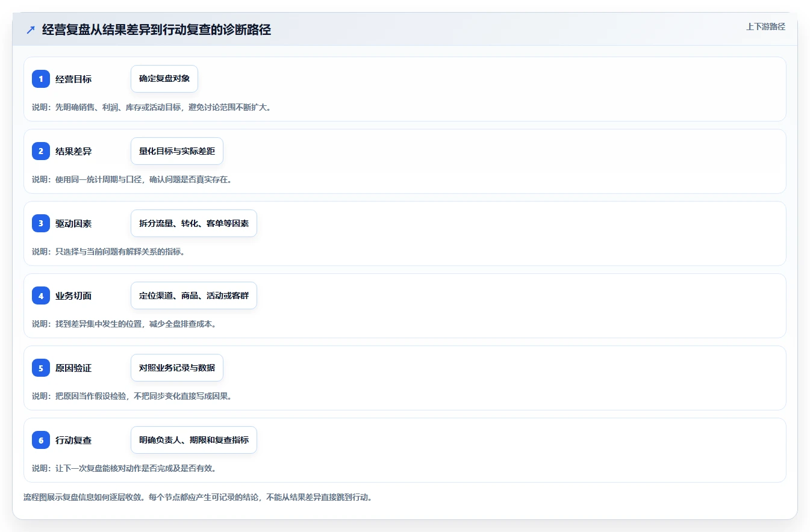Click the 对照业务记录与数据 chip
The height and width of the screenshot is (532, 810).
click(x=177, y=368)
